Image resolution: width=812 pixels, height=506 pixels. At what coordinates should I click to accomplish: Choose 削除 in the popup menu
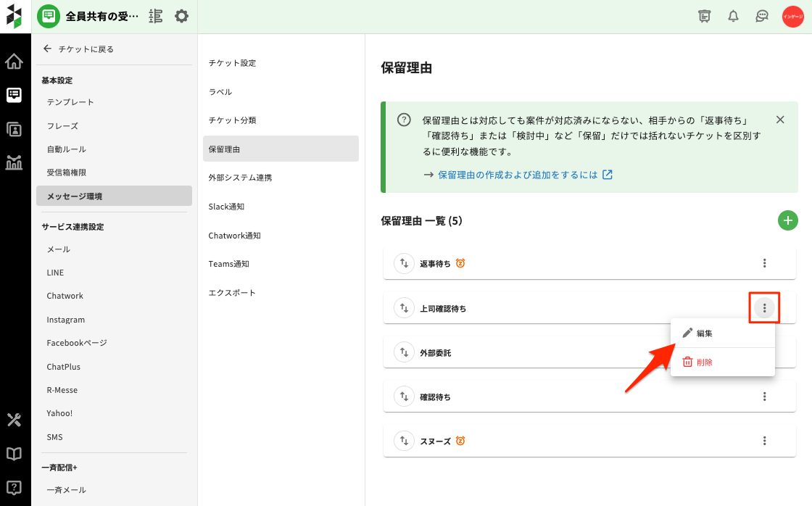704,362
